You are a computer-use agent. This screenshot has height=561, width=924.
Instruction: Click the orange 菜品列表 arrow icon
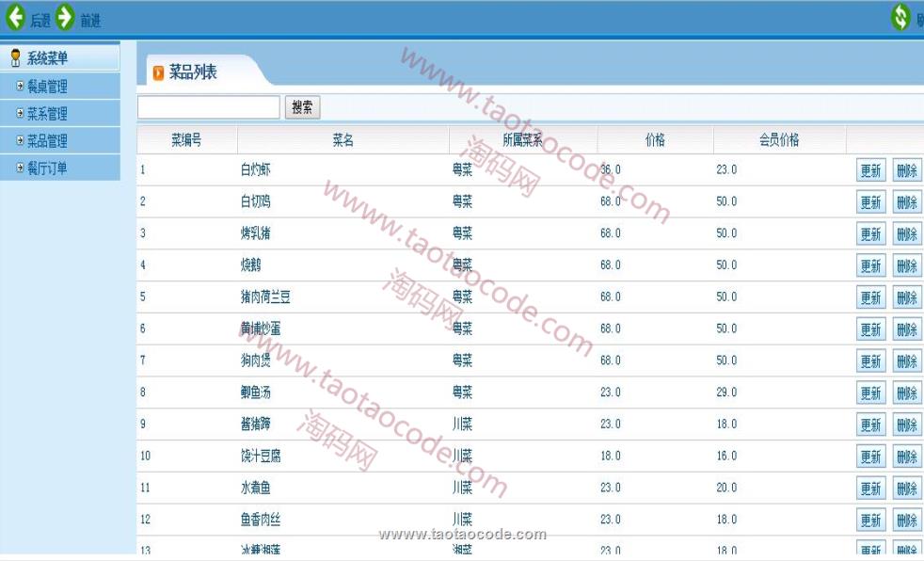click(x=158, y=72)
